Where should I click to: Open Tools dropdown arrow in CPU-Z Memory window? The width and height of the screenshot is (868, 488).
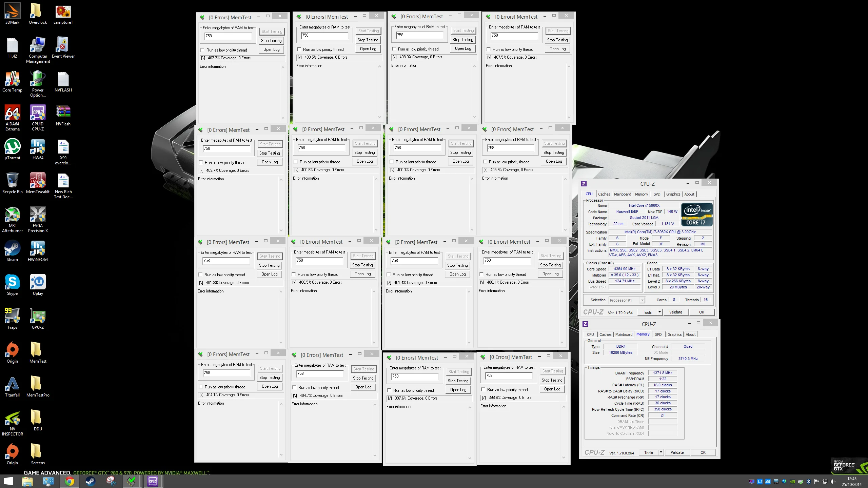point(661,452)
